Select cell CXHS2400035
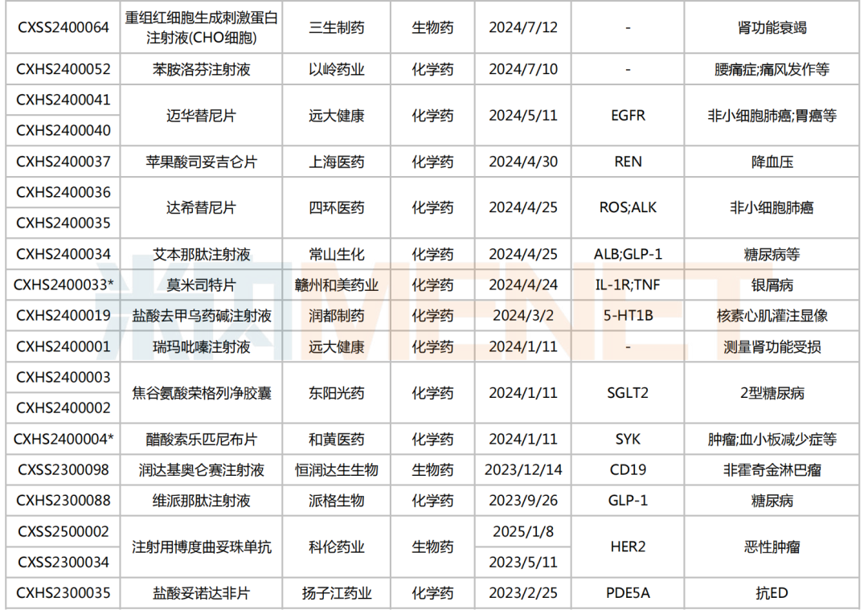Screen dimensions: 868x614 pos(63,223)
